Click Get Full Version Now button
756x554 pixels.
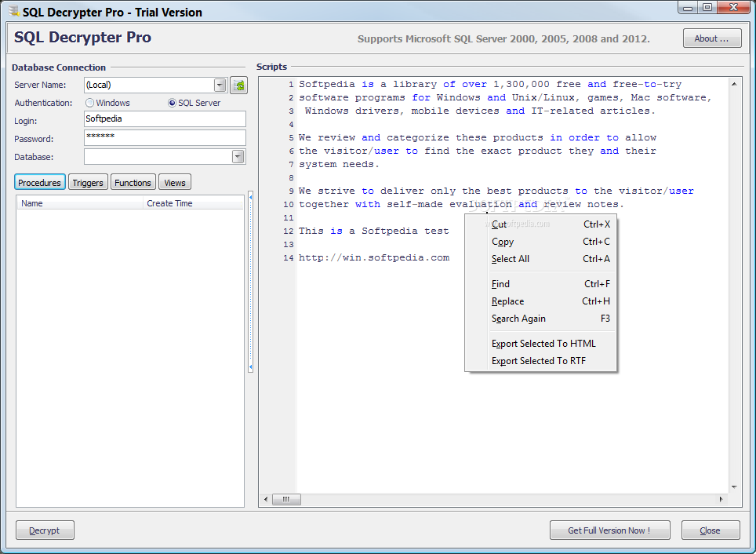610,530
